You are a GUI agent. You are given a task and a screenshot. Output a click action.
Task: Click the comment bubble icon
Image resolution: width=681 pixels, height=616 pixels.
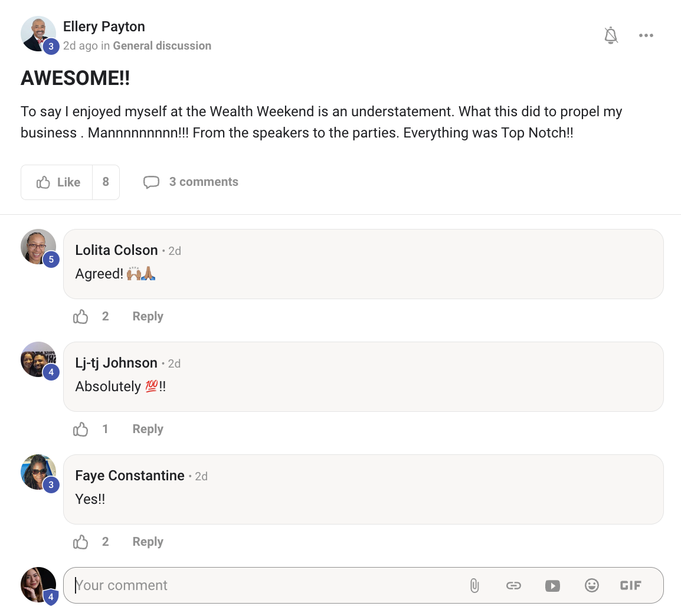tap(151, 182)
